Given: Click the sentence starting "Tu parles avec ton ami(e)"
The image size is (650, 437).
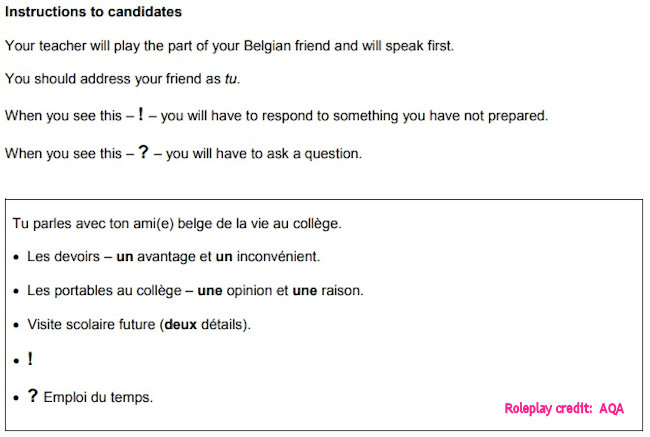Looking at the screenshot, I should click(x=177, y=223).
